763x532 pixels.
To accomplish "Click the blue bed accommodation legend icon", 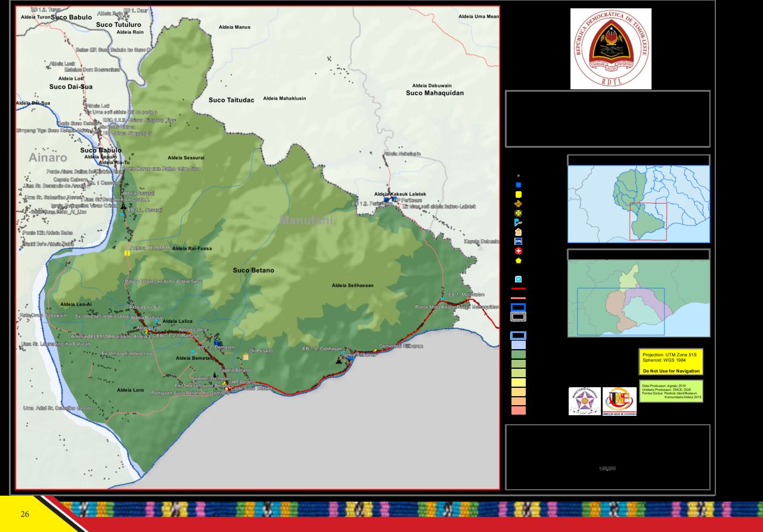I will pos(519,241).
